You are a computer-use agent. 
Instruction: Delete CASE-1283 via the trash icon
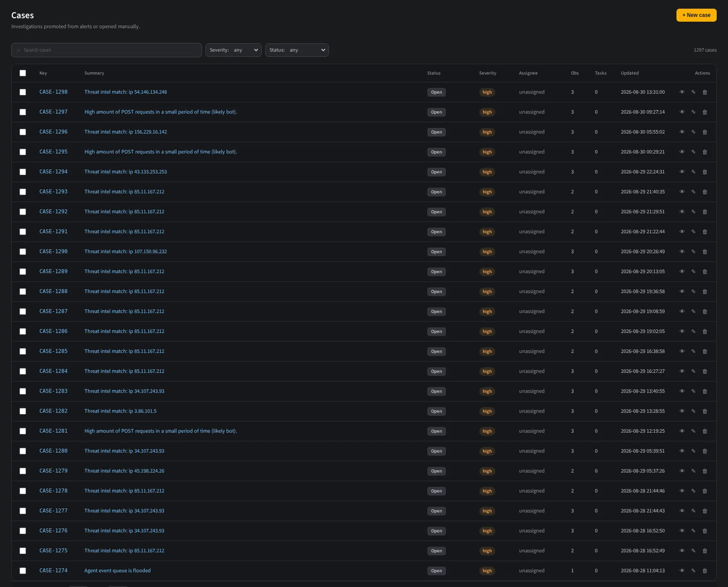point(705,391)
